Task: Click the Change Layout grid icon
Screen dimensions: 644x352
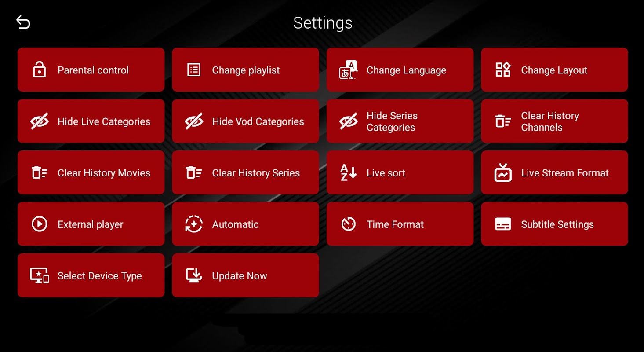Action: click(x=503, y=70)
